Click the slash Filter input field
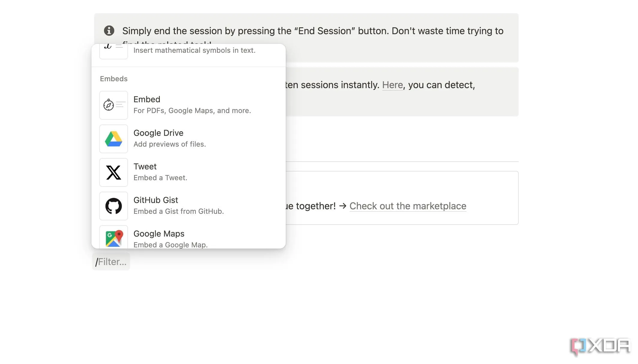Screen dimensions: 638x364 [112, 262]
